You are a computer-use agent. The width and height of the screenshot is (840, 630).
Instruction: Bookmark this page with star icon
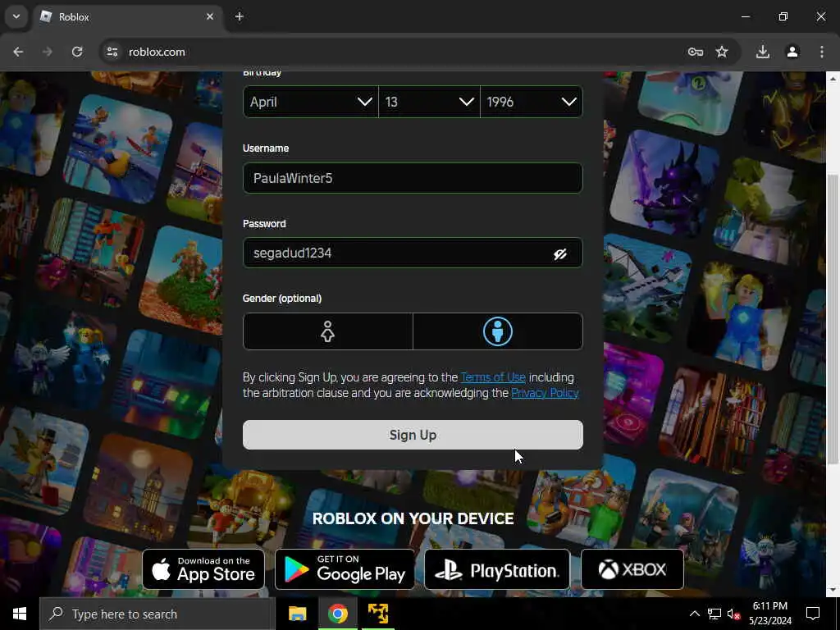point(722,52)
